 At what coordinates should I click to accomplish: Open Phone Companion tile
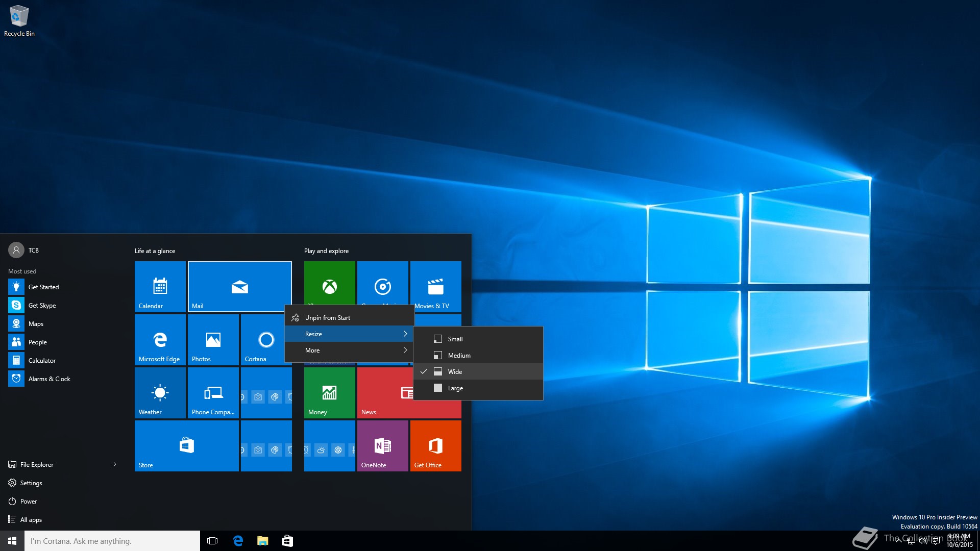coord(213,393)
